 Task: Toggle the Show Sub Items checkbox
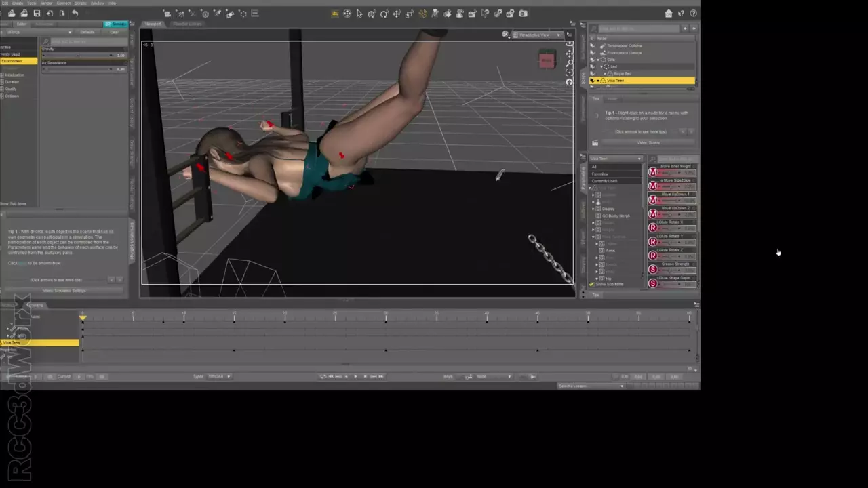click(x=592, y=285)
